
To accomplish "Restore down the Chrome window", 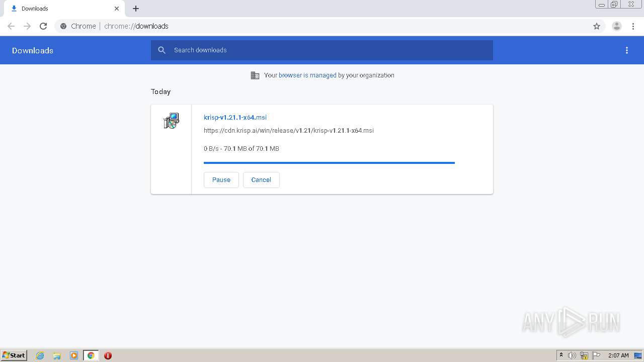I will (614, 4).
